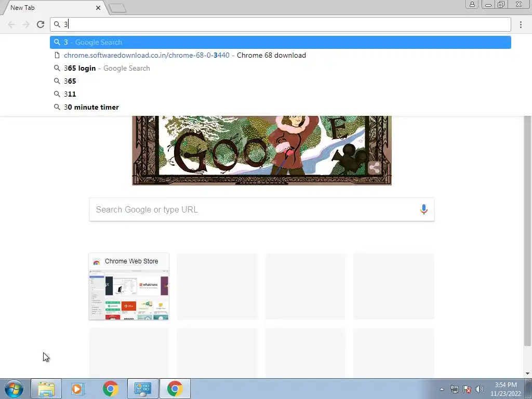This screenshot has height=399, width=532.
Task: Open a new tab with tab strip button
Action: click(117, 8)
